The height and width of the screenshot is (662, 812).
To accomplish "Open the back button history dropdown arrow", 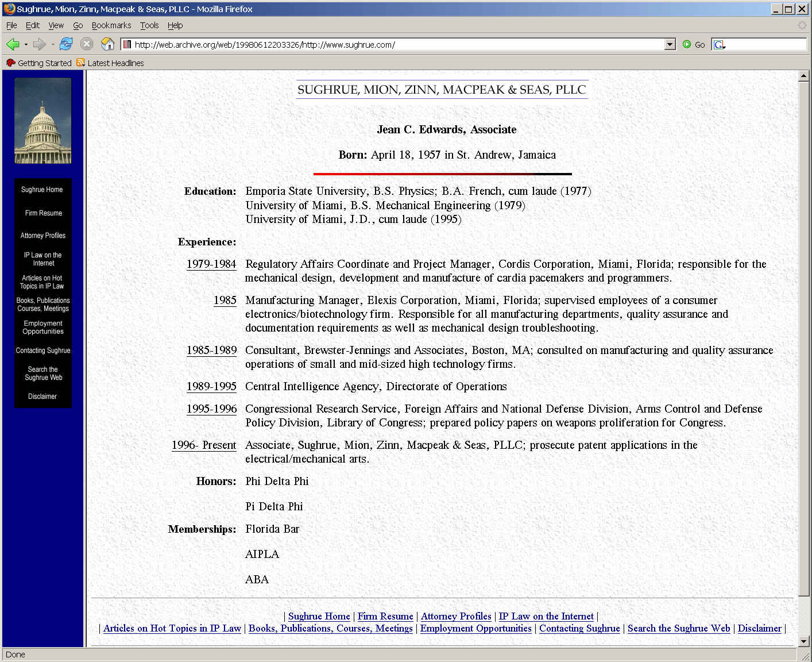I will [26, 44].
